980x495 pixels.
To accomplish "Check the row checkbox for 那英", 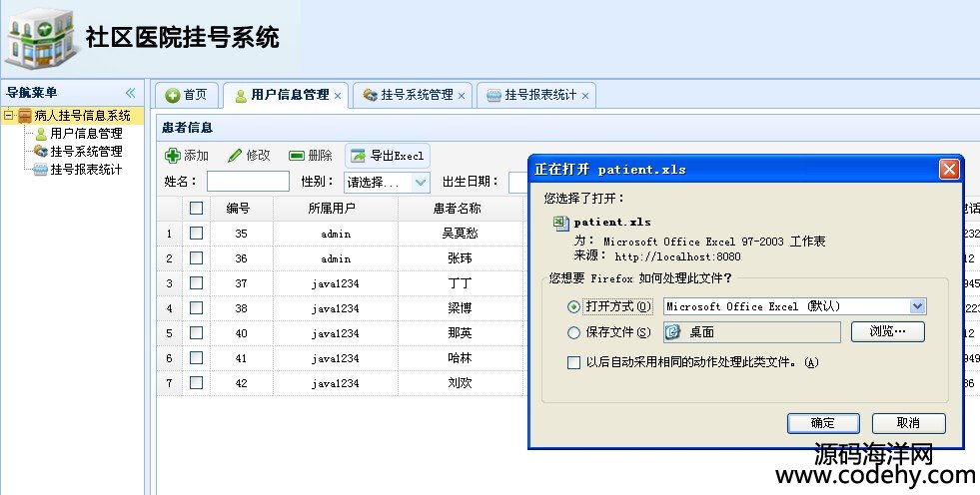I will [196, 332].
